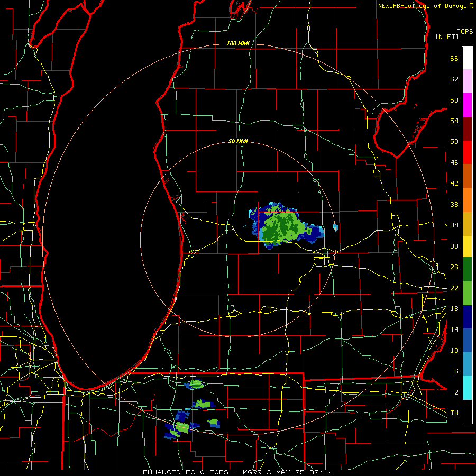Click the "10" scale label

pyautogui.click(x=454, y=351)
